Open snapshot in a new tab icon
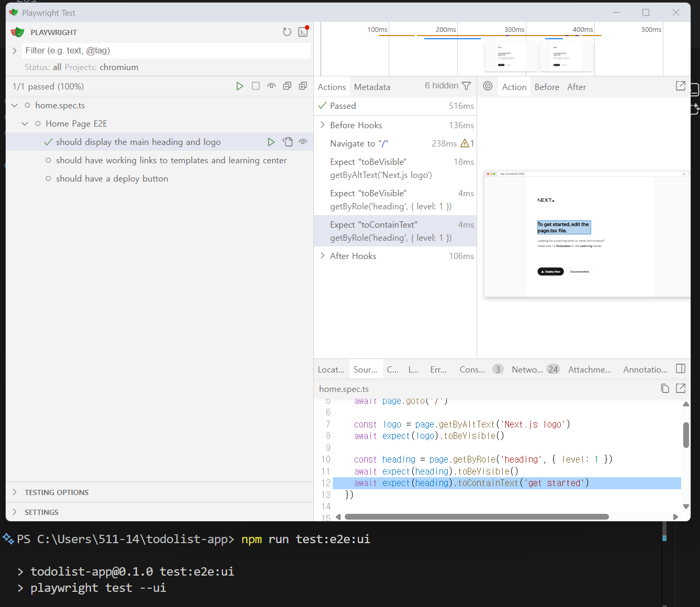This screenshot has height=607, width=700. [681, 86]
